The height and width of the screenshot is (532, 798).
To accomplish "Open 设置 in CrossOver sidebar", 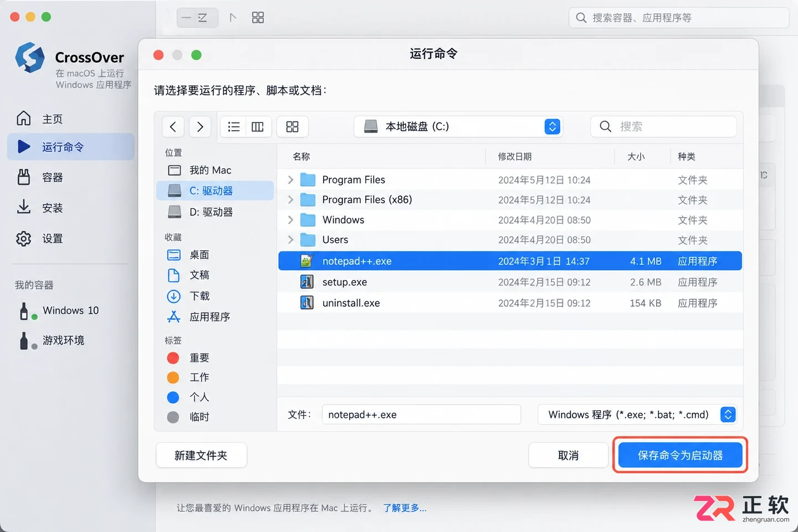I will 71,239.
